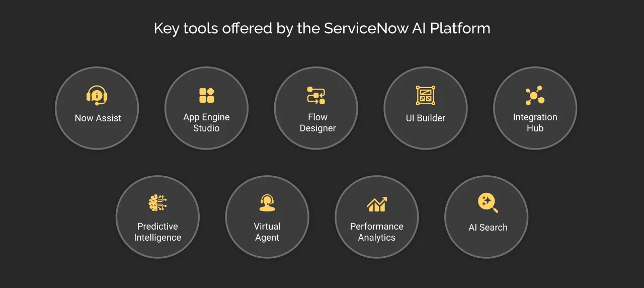Click the Predictive Intelligence brain icon
Screen dimensions: 644x288
click(x=157, y=203)
